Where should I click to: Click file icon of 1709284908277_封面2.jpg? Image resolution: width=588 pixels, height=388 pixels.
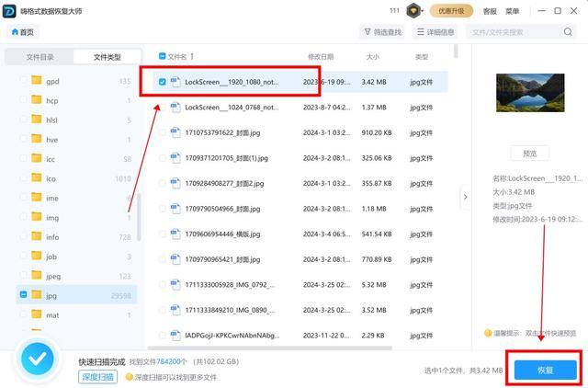pyautogui.click(x=175, y=183)
